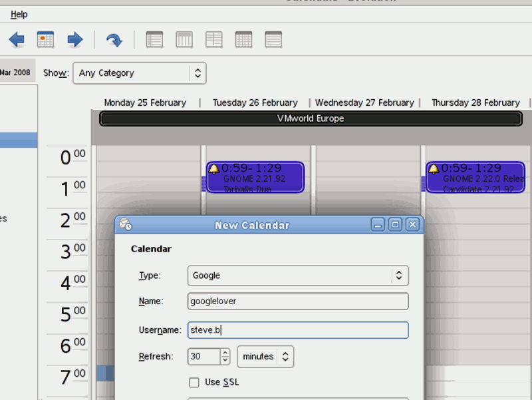
Task: Open the Help menu
Action: coord(19,14)
